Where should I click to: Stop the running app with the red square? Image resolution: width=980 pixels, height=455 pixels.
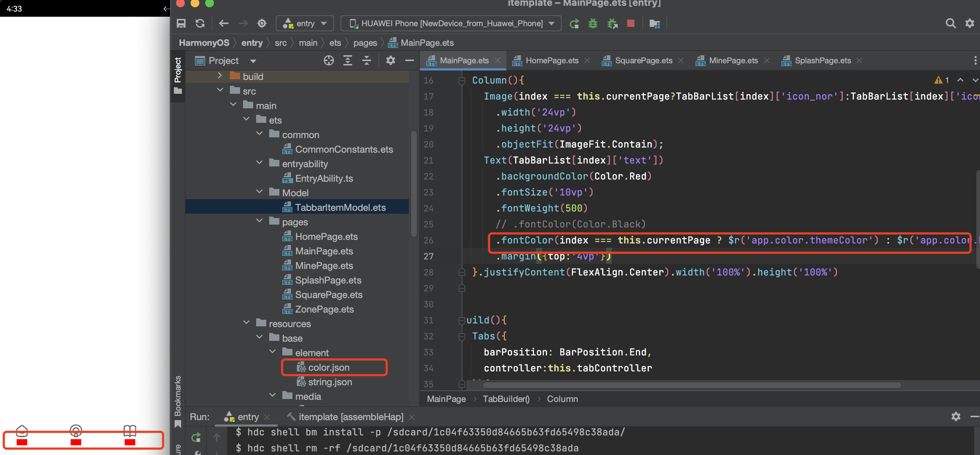coord(630,24)
